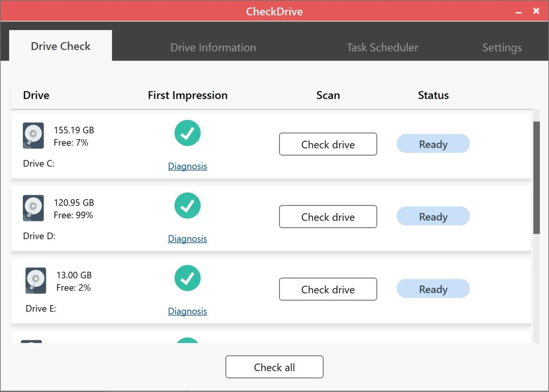549x392 pixels.
Task: Click Drive C green checkmark status icon
Action: (x=188, y=133)
